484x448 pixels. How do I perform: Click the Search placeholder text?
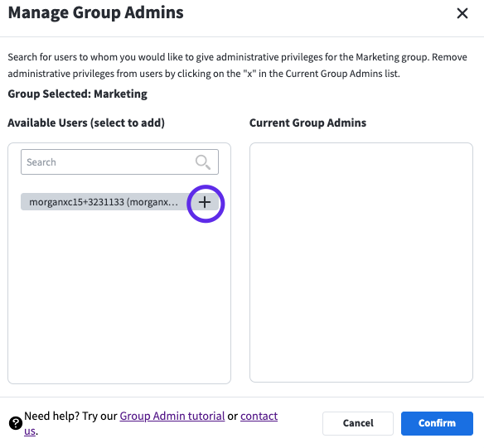41,162
